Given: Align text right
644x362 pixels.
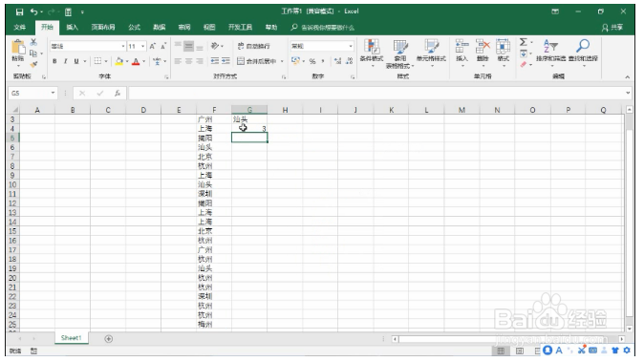Looking at the screenshot, I should (200, 61).
